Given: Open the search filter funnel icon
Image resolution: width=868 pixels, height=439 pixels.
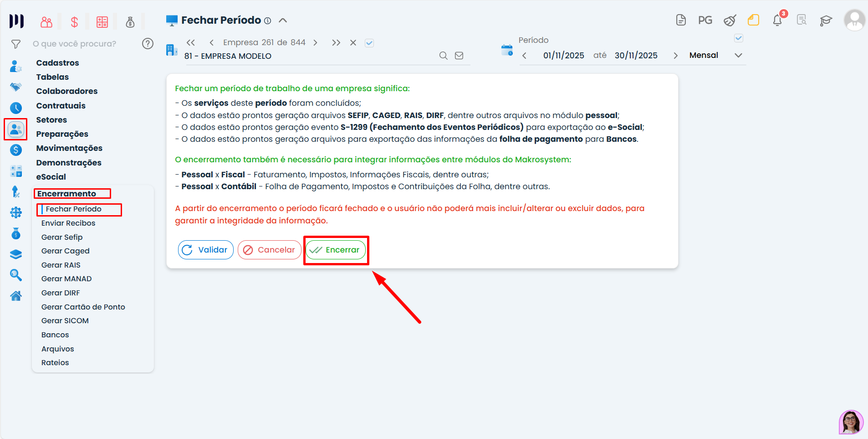Looking at the screenshot, I should (15, 44).
